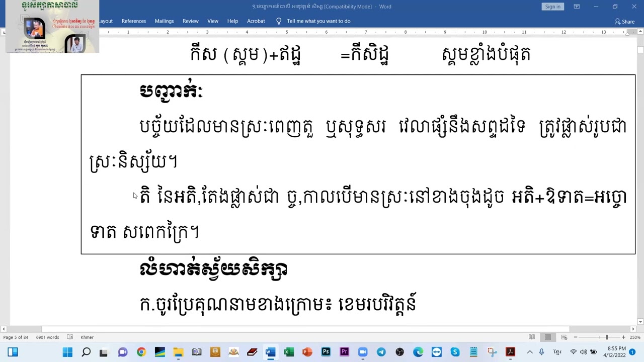Open the Acrobat ribbon tab

tap(256, 21)
